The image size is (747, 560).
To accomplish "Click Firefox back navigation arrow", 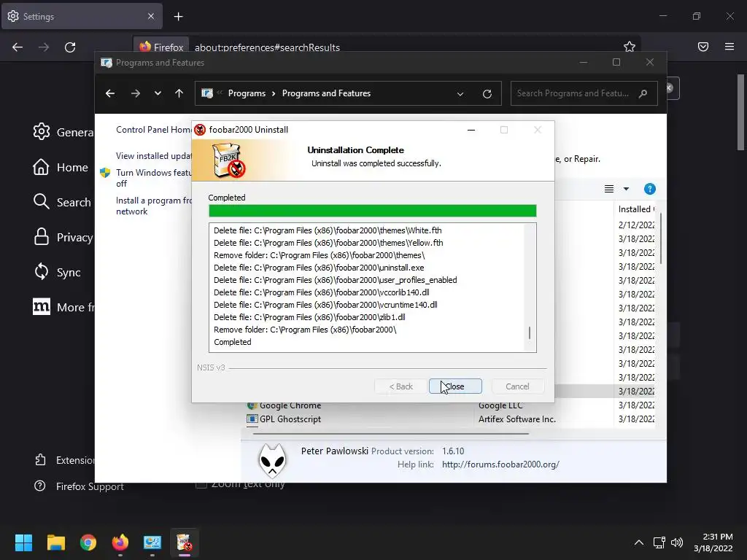I will pyautogui.click(x=18, y=47).
